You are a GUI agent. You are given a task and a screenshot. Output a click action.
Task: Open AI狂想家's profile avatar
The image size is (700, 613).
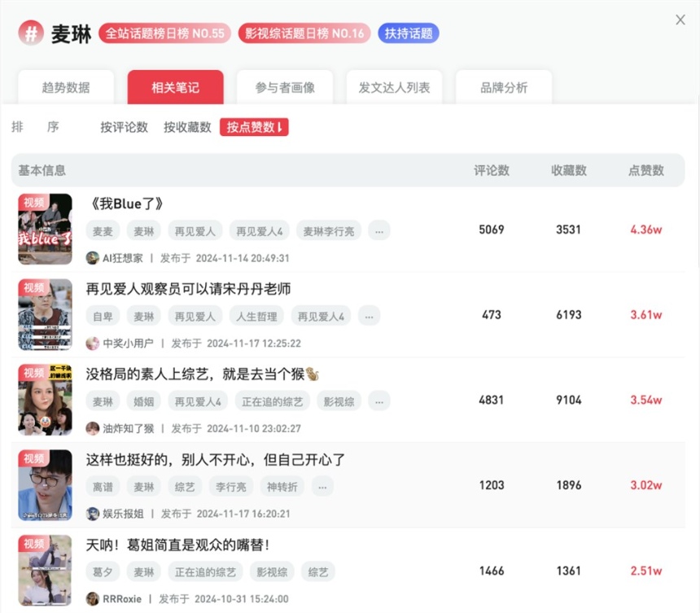(94, 258)
